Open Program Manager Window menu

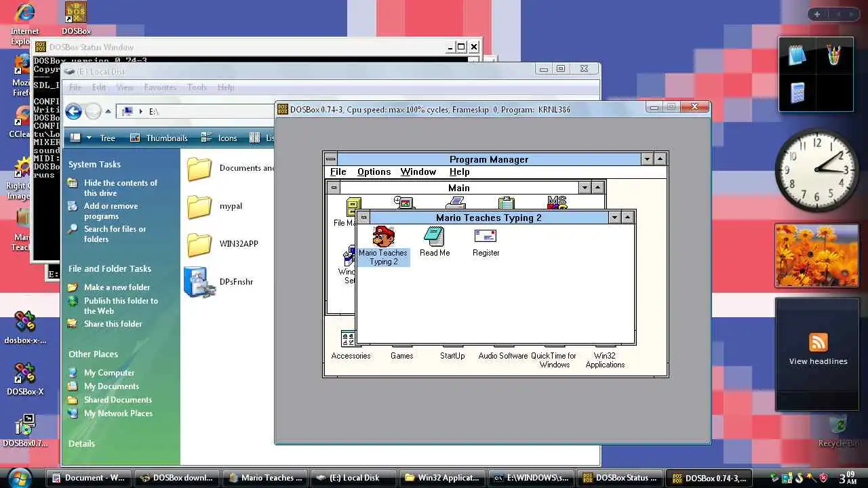tap(418, 171)
